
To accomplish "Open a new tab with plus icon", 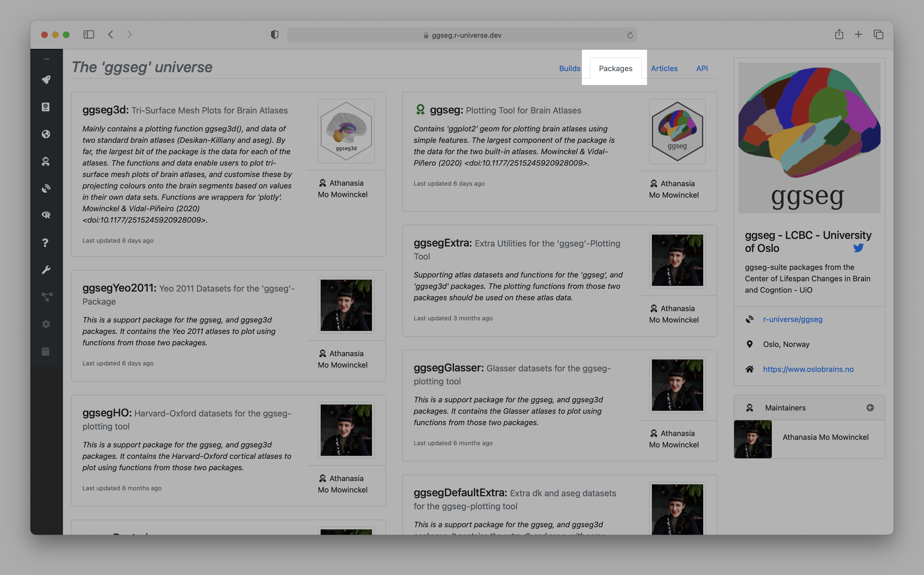I will (858, 34).
